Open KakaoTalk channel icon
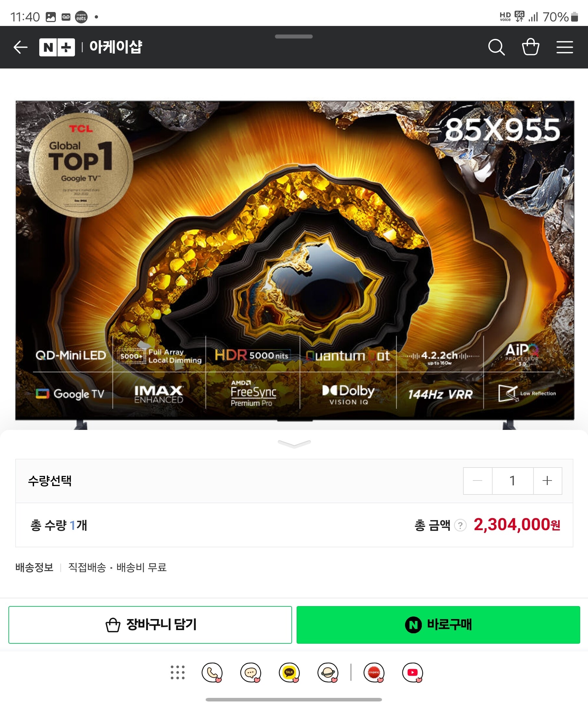This screenshot has width=588, height=706. pyautogui.click(x=289, y=672)
